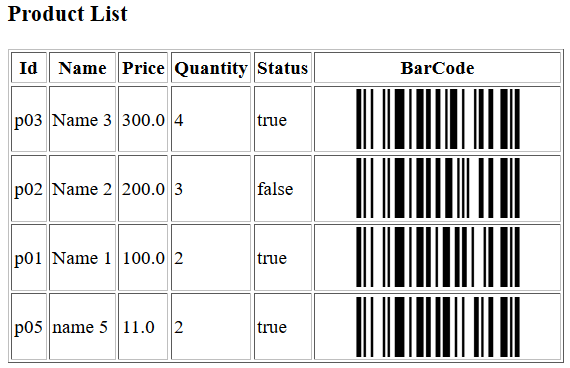Click quantity 2 in the p05 row
The height and width of the screenshot is (368, 570).
(211, 327)
